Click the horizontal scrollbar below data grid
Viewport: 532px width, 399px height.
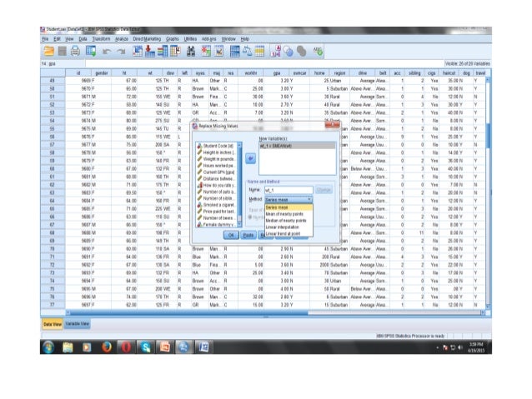275,312
